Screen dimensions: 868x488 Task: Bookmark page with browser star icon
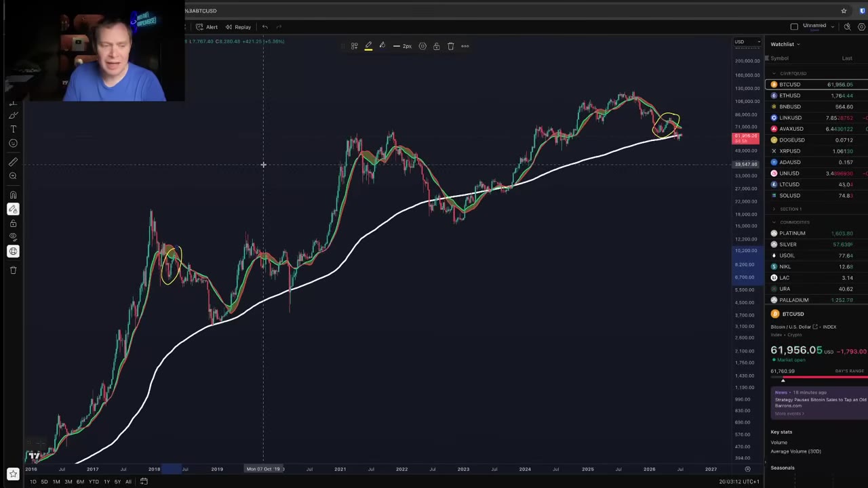point(844,11)
